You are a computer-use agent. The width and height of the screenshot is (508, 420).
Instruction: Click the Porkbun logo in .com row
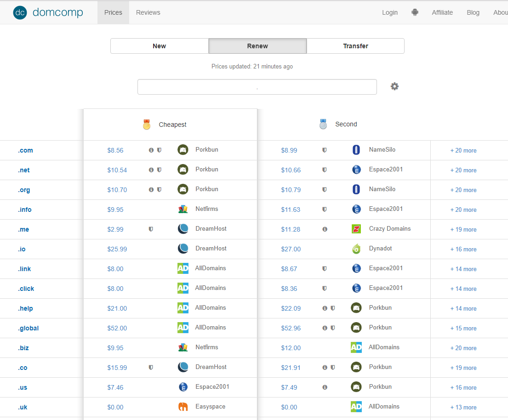click(183, 150)
